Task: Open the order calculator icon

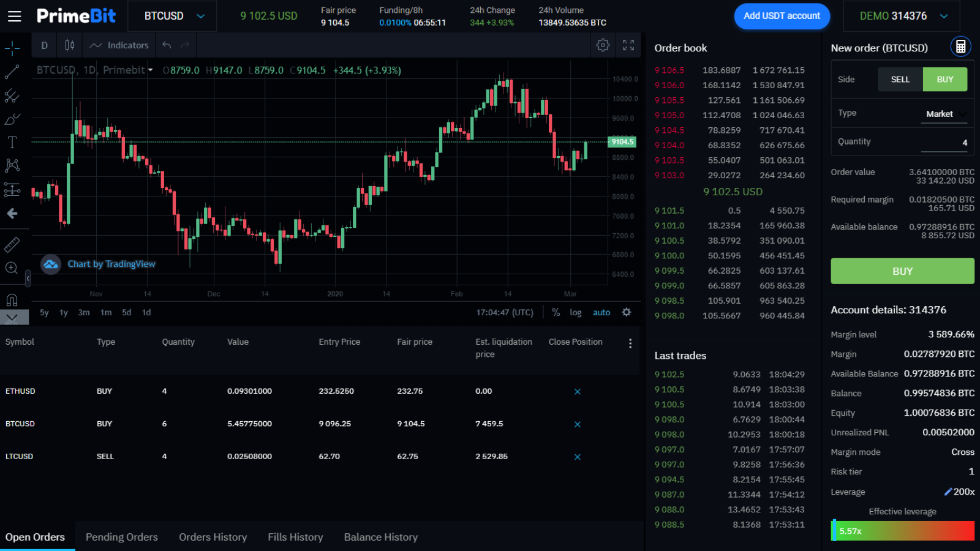Action: pyautogui.click(x=960, y=47)
